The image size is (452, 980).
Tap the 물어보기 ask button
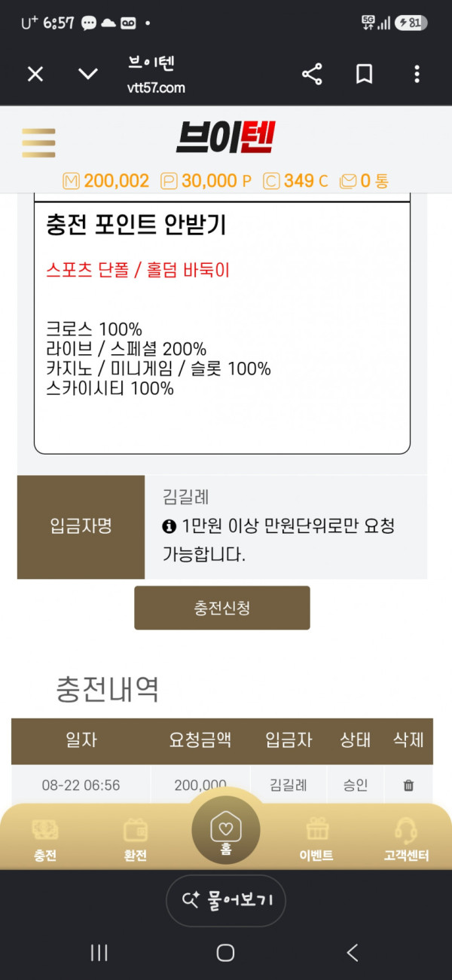click(225, 900)
